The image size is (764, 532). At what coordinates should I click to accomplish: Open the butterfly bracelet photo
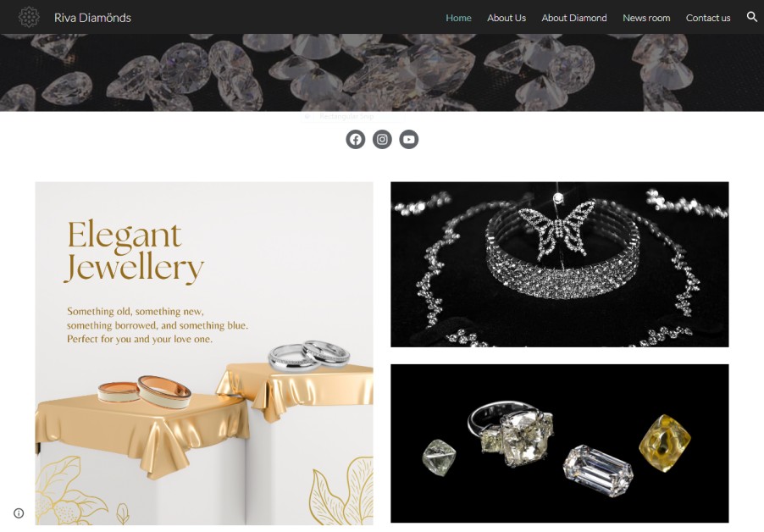559,264
